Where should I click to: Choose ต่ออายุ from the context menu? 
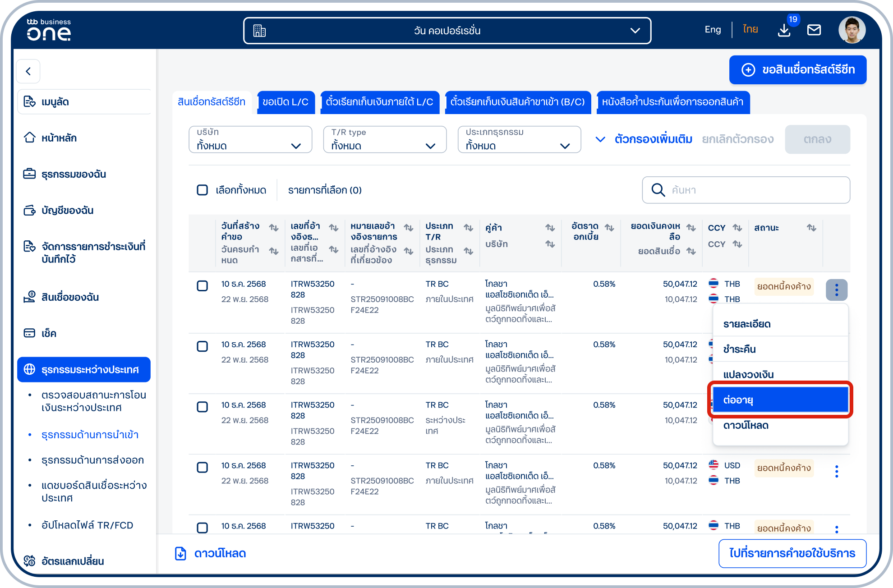pyautogui.click(x=780, y=400)
